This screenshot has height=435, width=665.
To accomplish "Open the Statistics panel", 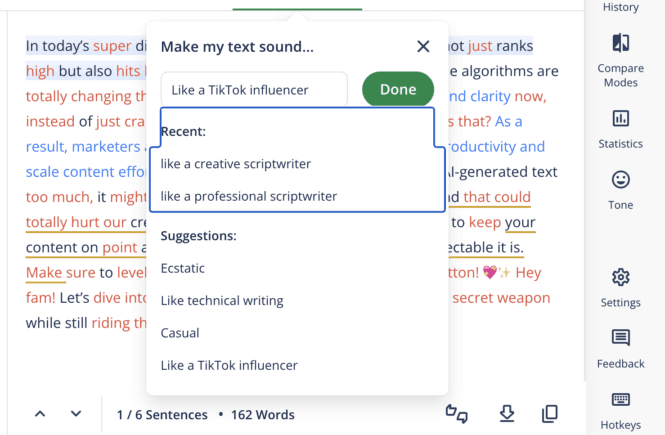I will pyautogui.click(x=620, y=129).
